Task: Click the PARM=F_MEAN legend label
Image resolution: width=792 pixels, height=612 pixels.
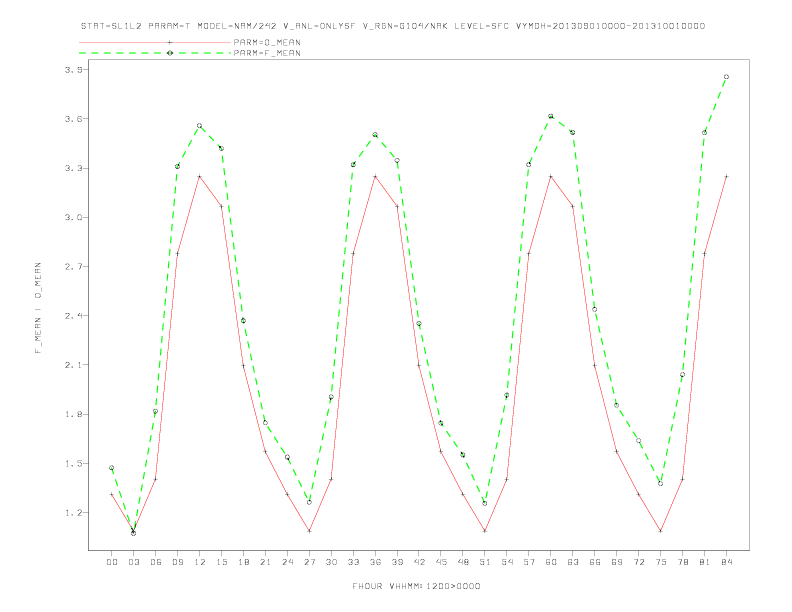Action: tap(267, 53)
